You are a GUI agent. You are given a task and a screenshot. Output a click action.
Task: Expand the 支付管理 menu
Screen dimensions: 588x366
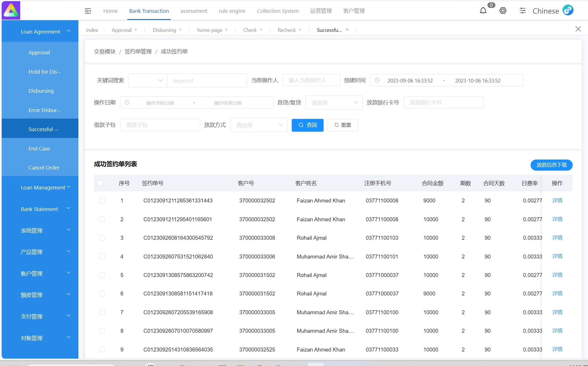pyautogui.click(x=40, y=316)
